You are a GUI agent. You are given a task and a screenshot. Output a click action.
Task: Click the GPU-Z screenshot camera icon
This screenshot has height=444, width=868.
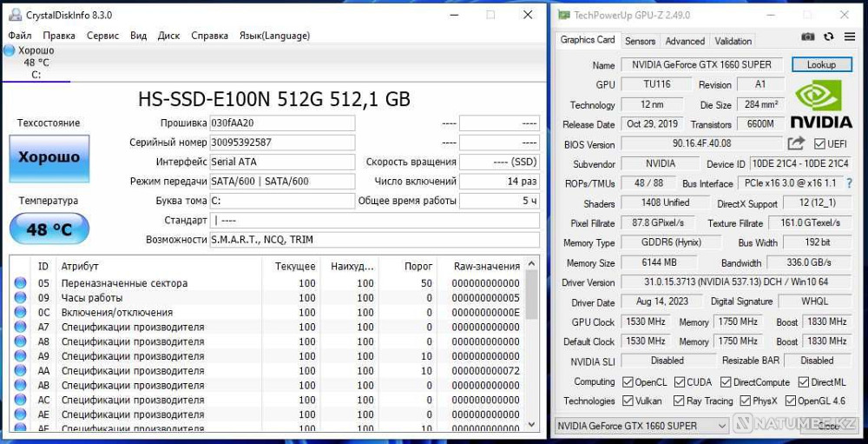coord(807,36)
